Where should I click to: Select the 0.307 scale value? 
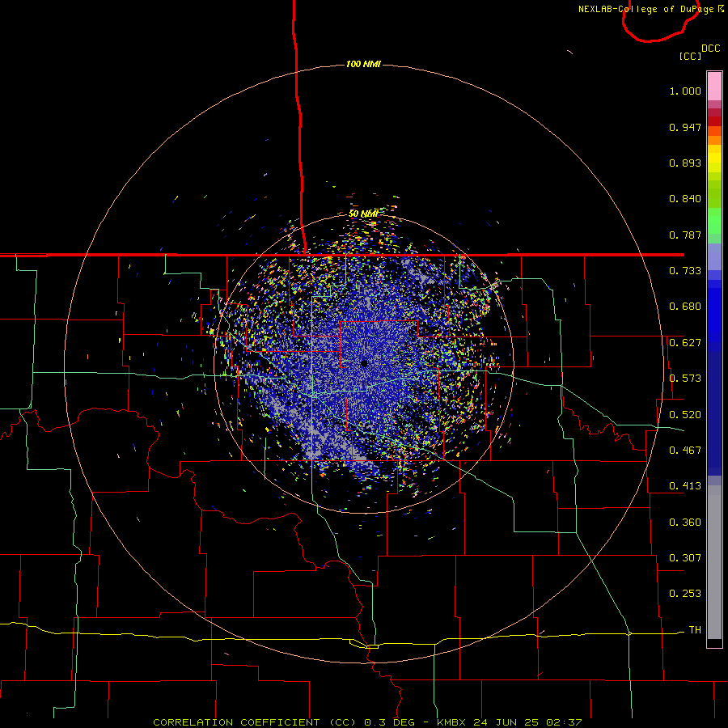coord(685,558)
